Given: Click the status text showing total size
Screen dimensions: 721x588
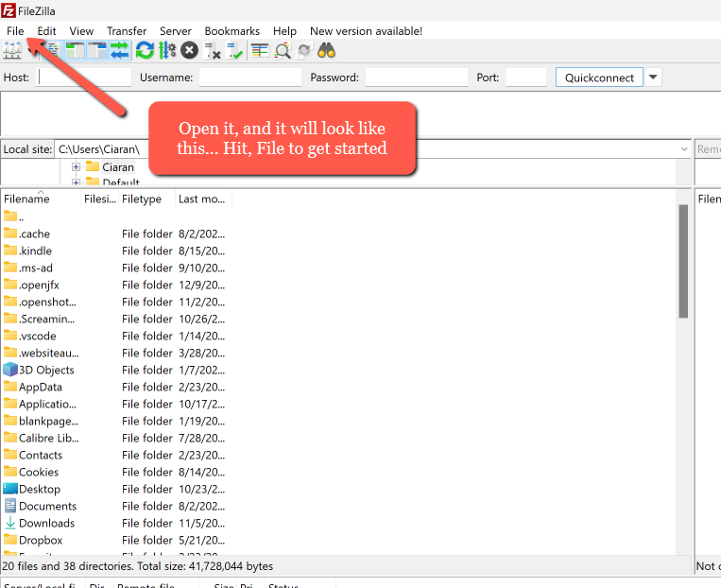Looking at the screenshot, I should pyautogui.click(x=138, y=566).
